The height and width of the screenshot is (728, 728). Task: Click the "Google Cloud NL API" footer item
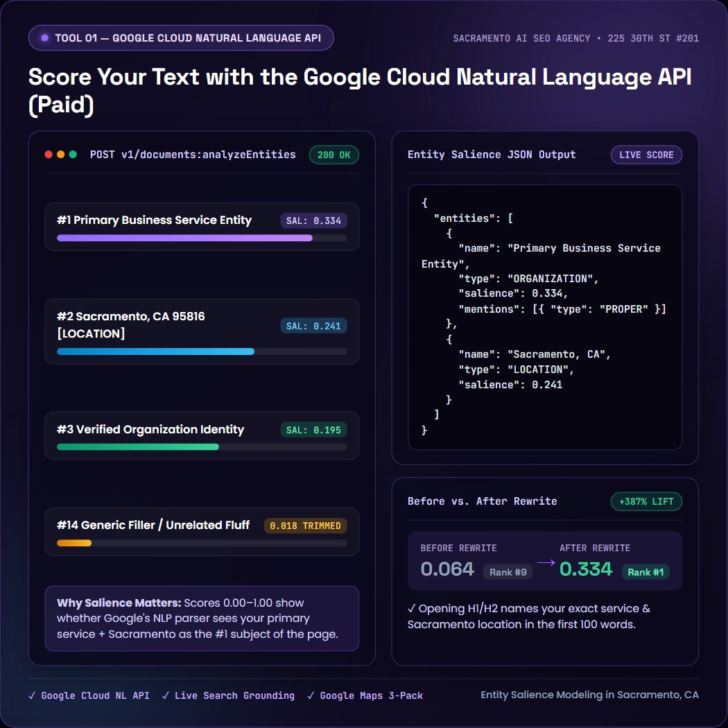pos(89,695)
